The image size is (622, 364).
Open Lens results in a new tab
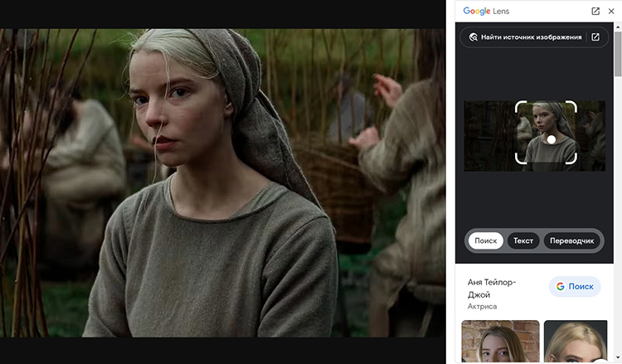pyautogui.click(x=595, y=12)
